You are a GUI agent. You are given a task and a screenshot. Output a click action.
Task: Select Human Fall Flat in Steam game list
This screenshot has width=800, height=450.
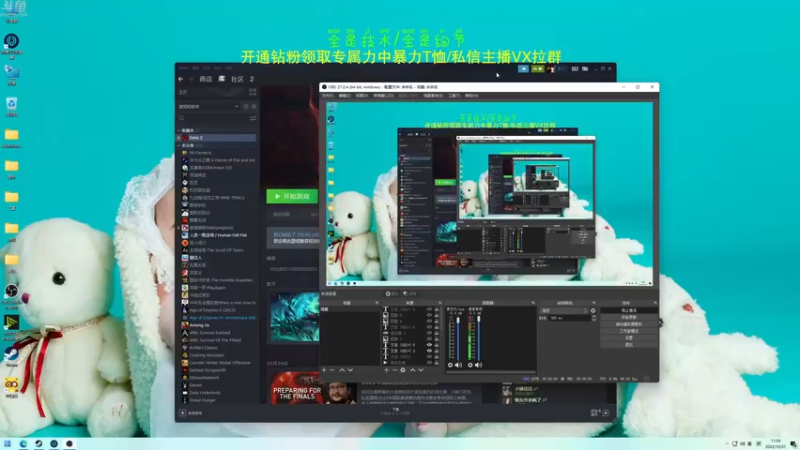point(216,235)
